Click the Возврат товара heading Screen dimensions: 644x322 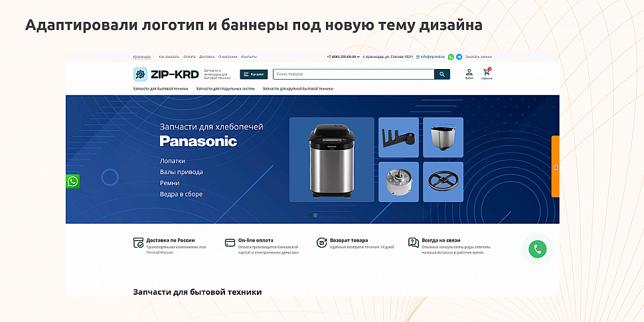[349, 240]
